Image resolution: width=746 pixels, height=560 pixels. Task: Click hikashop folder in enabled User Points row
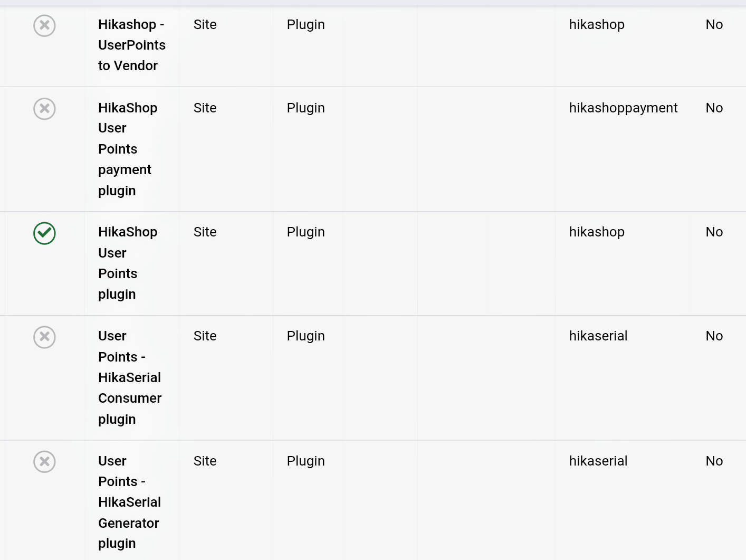tap(596, 232)
